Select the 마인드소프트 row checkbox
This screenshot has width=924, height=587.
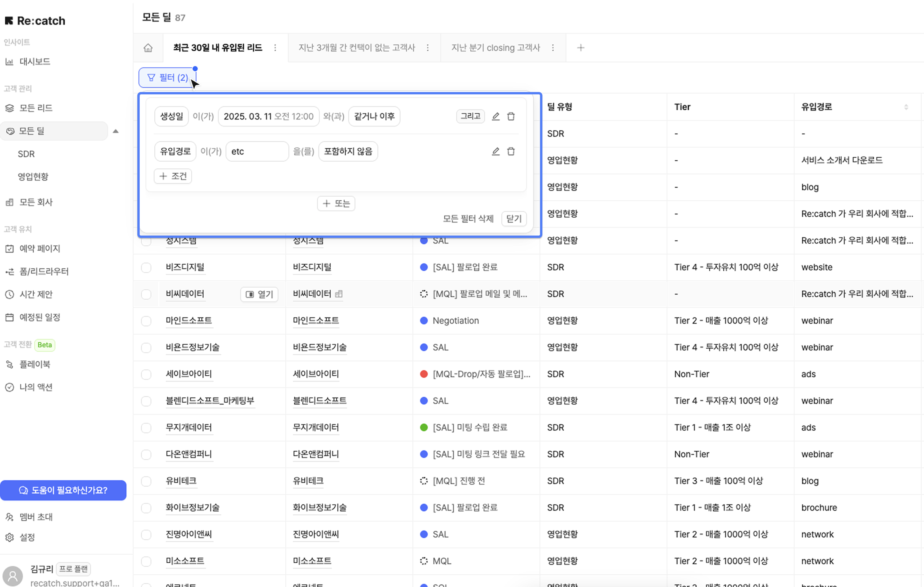pos(146,321)
